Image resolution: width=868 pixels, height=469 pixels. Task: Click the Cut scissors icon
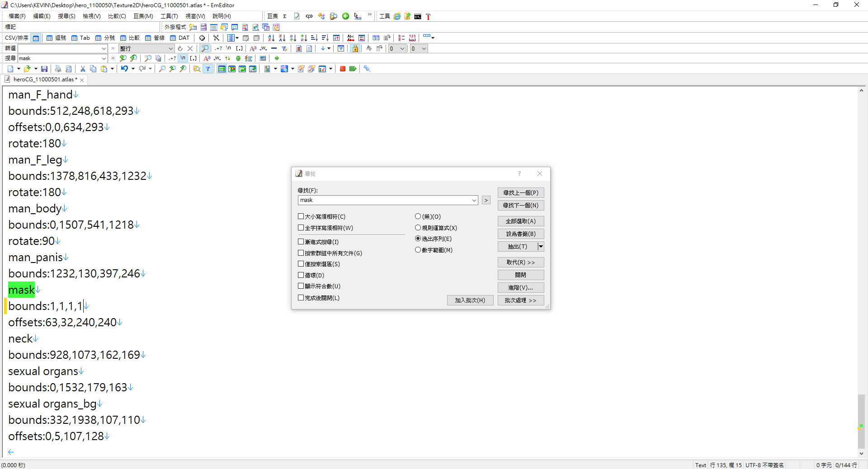click(x=83, y=69)
